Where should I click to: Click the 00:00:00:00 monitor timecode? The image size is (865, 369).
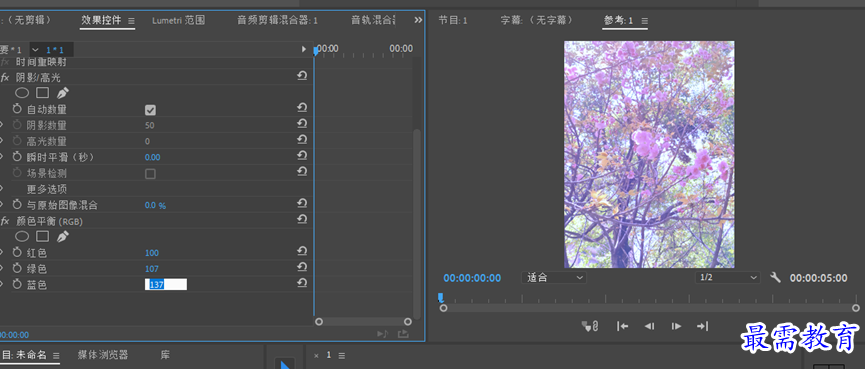click(x=472, y=278)
